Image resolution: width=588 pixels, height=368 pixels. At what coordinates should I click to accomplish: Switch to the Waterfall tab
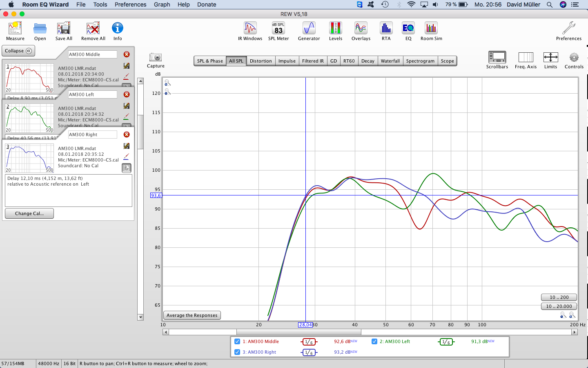coord(390,61)
